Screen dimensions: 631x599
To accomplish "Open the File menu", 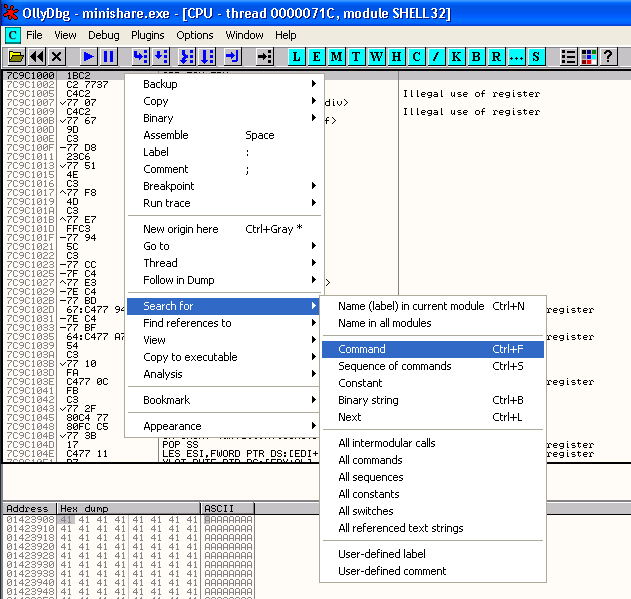I will coord(34,35).
